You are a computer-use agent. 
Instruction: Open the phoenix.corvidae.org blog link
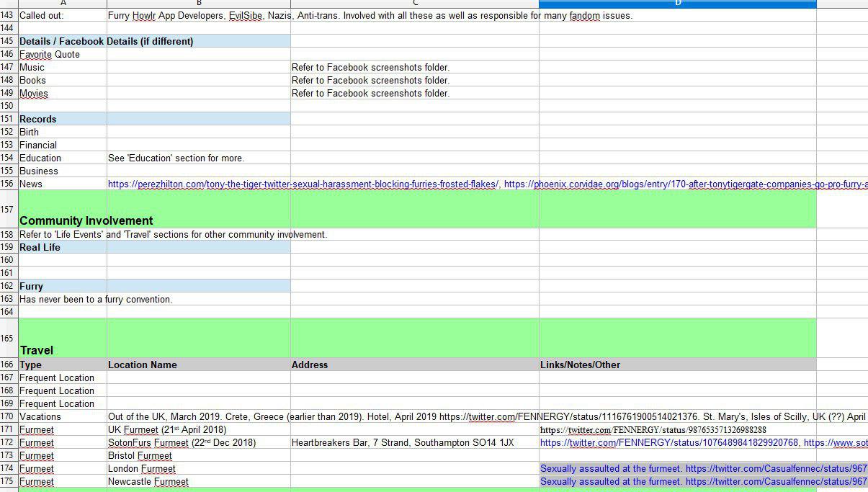click(x=686, y=184)
